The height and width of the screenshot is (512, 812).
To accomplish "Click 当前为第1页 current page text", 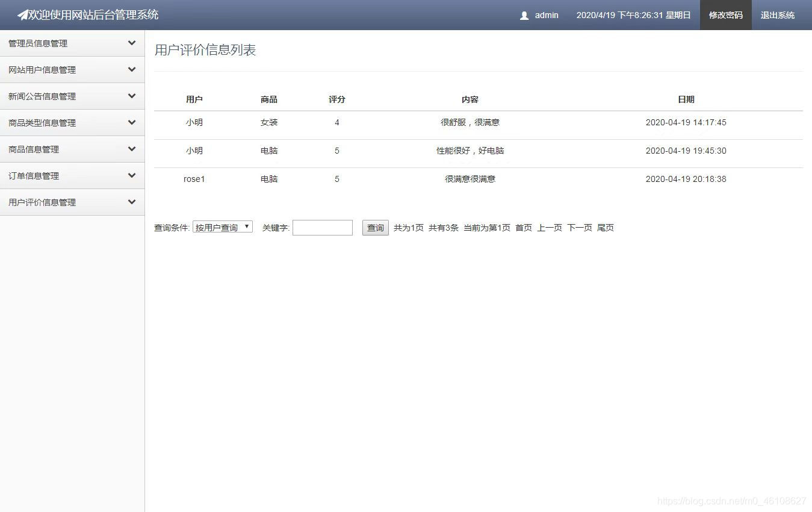I will [x=487, y=228].
